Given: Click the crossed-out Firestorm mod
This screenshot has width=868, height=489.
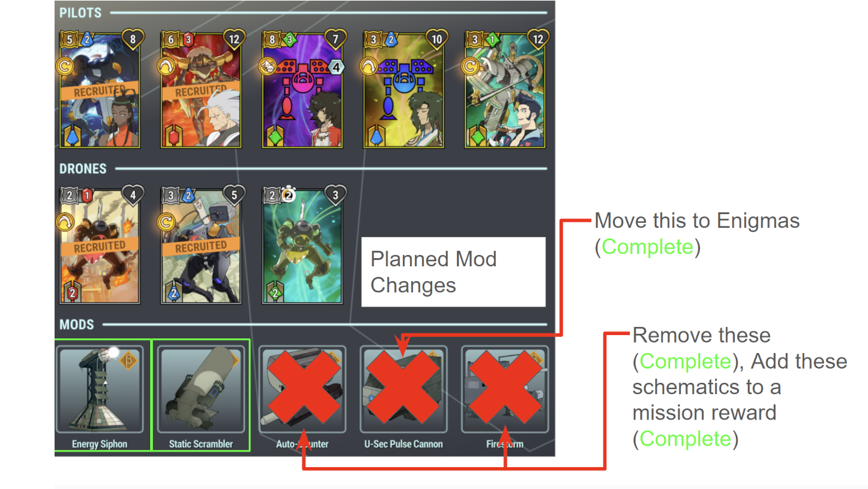Looking at the screenshot, I should click(505, 389).
